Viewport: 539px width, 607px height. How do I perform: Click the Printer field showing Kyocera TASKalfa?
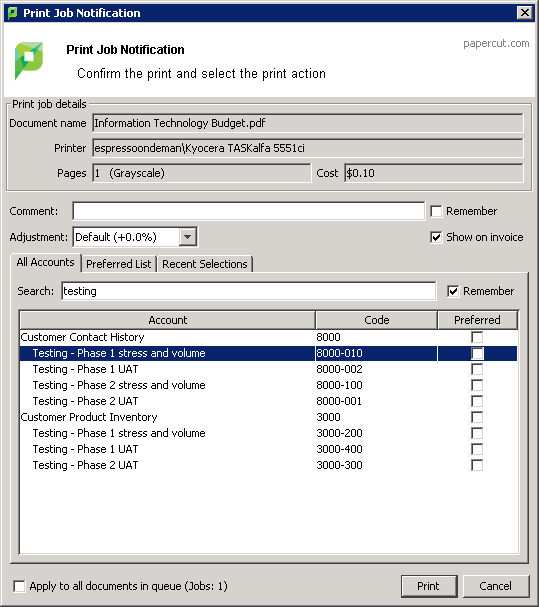pos(308,148)
